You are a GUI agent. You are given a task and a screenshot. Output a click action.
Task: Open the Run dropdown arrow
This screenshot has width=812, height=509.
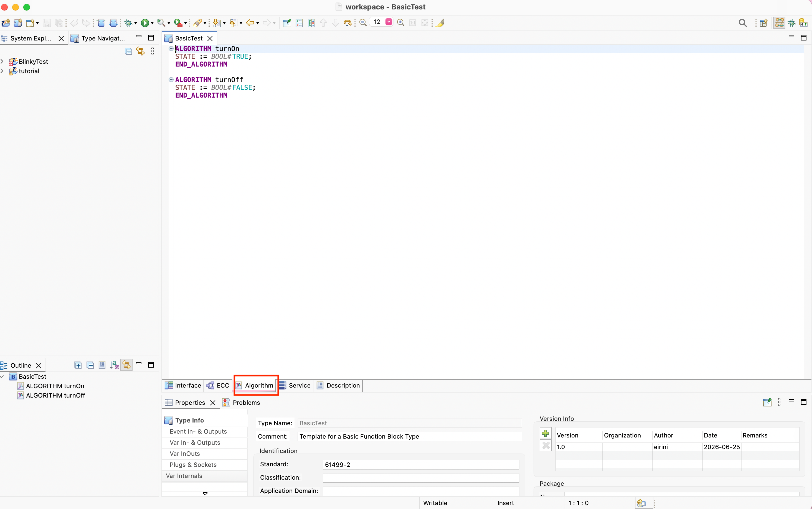[x=152, y=23]
